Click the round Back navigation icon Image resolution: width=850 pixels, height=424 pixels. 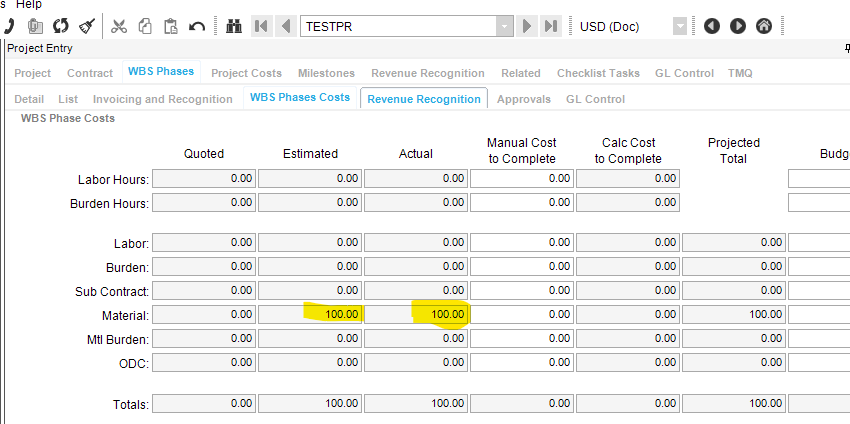pos(712,26)
